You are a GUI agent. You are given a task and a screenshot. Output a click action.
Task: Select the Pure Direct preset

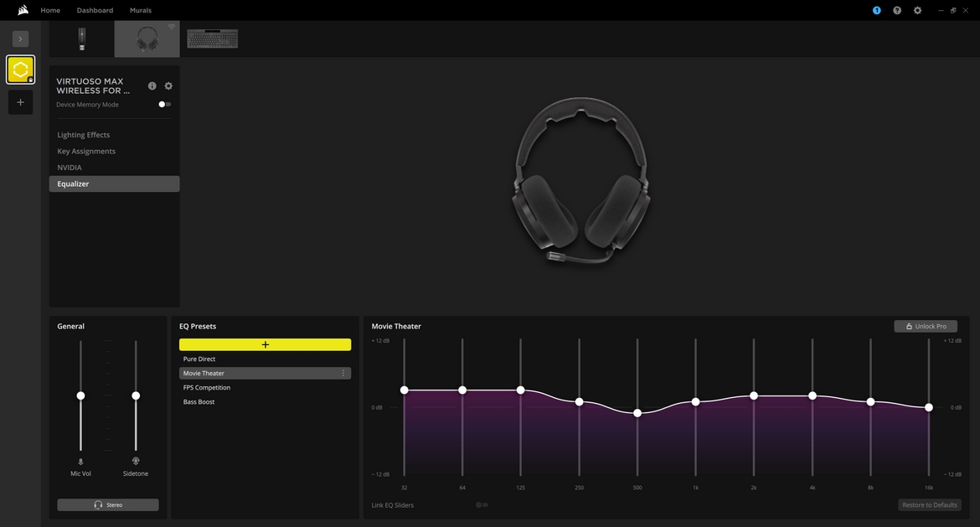point(265,359)
